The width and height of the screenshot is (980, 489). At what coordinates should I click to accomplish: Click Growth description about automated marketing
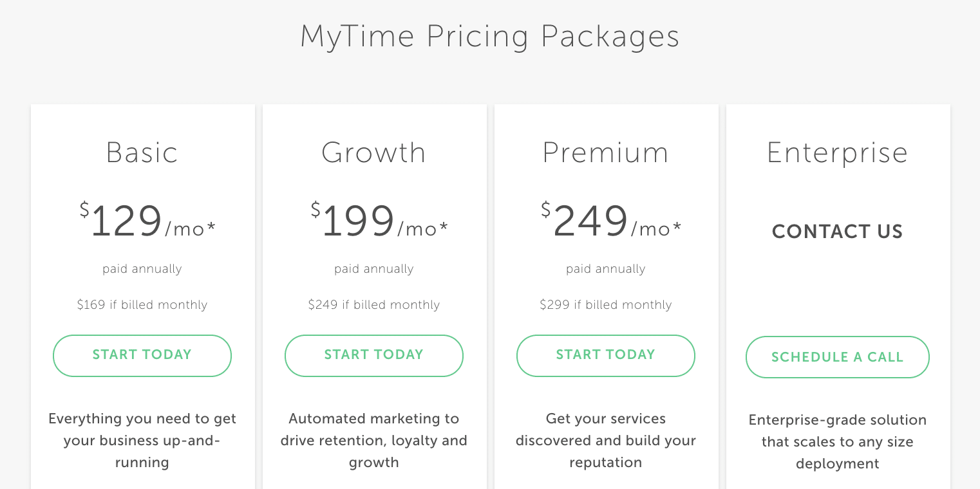coord(374,441)
